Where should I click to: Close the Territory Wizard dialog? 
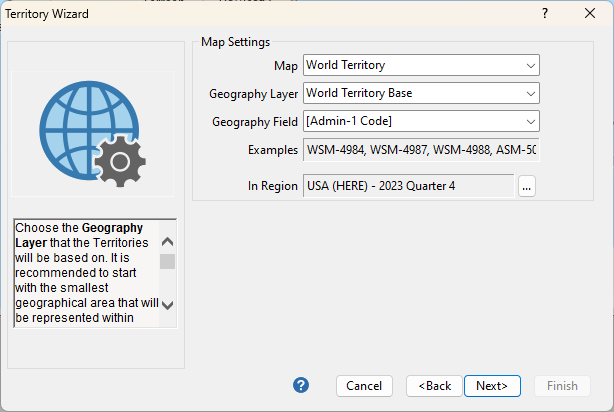tap(590, 14)
